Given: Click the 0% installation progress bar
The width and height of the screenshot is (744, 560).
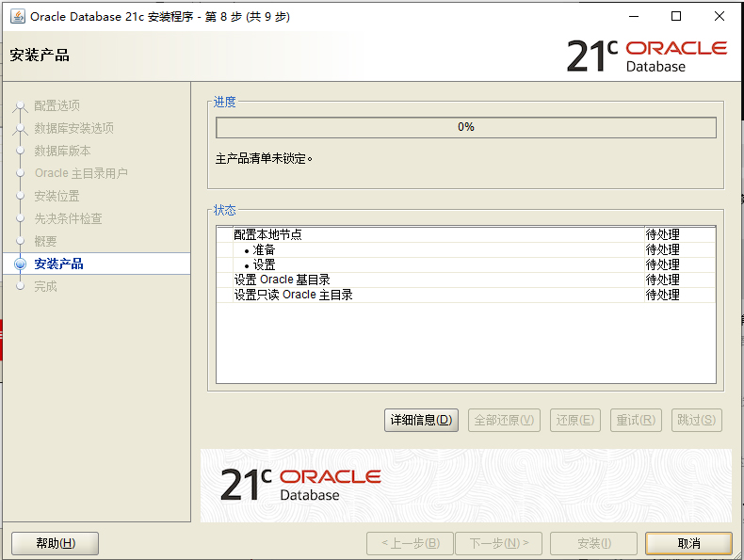Looking at the screenshot, I should coord(466,128).
